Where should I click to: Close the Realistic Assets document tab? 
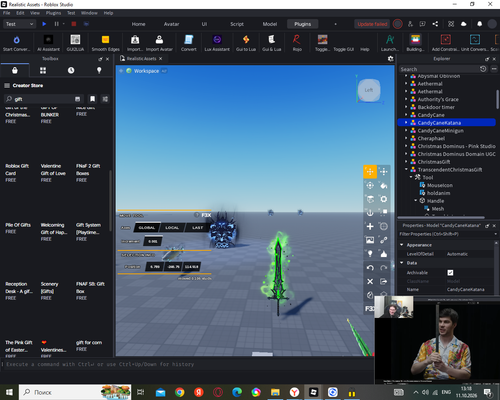click(160, 59)
